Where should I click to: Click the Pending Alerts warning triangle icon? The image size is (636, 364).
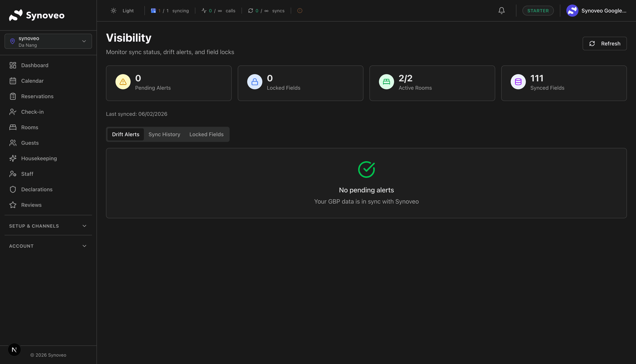[x=123, y=82]
